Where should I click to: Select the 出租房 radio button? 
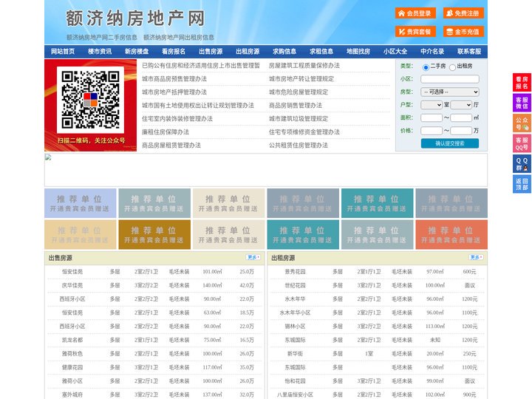tap(452, 67)
